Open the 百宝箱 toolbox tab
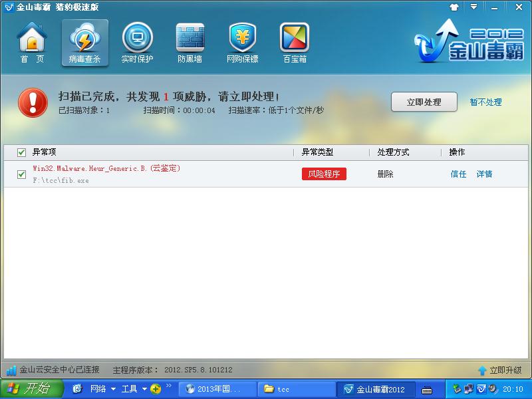532x399 pixels. pos(295,43)
